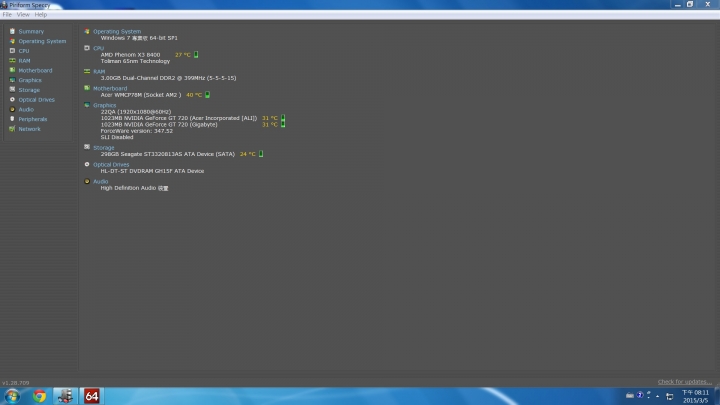Click the board icon beside Motherboard heading

point(87,88)
